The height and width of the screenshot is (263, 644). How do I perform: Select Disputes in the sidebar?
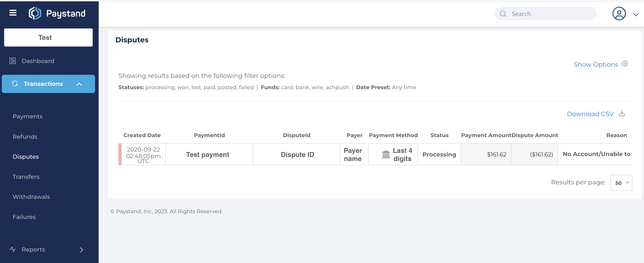click(x=25, y=157)
